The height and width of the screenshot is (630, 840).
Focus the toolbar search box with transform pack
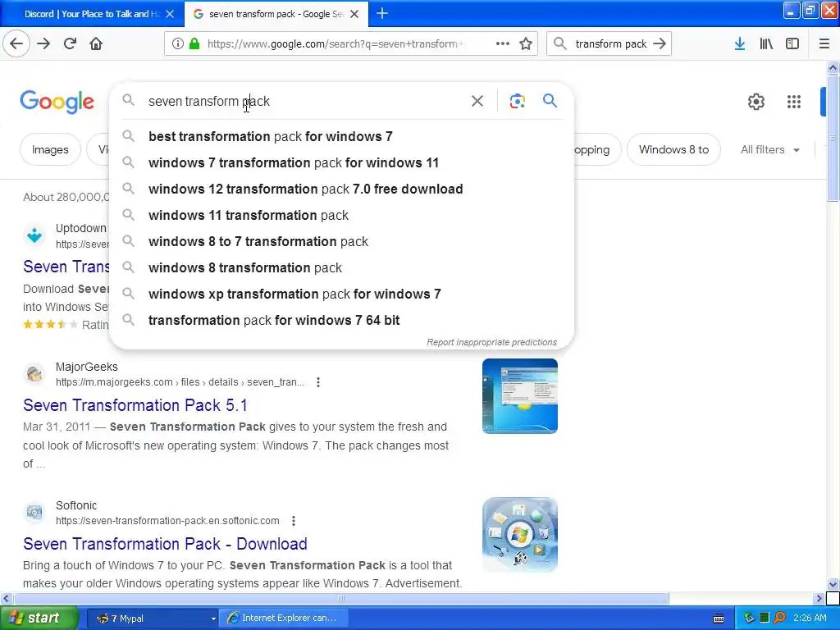pos(609,44)
